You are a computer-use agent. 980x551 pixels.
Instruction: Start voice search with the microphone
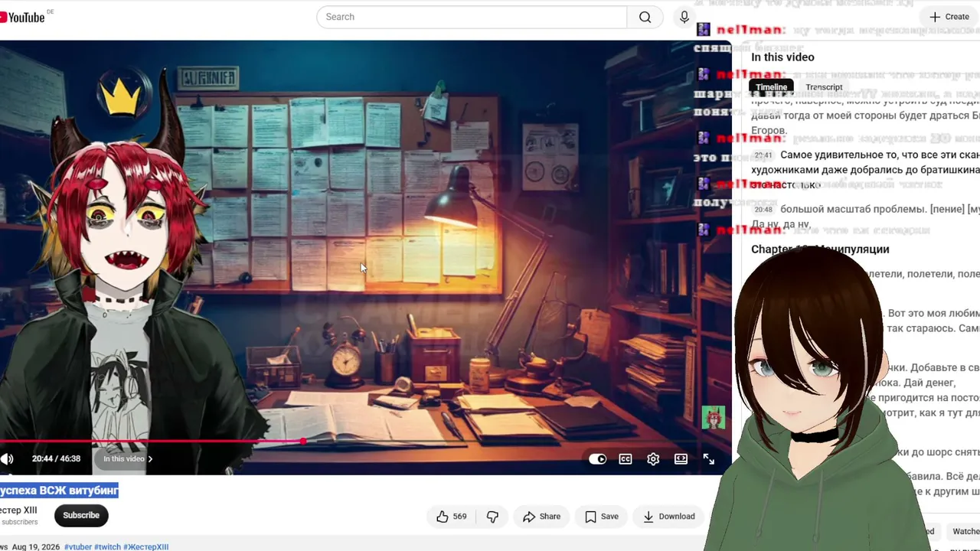(x=684, y=17)
